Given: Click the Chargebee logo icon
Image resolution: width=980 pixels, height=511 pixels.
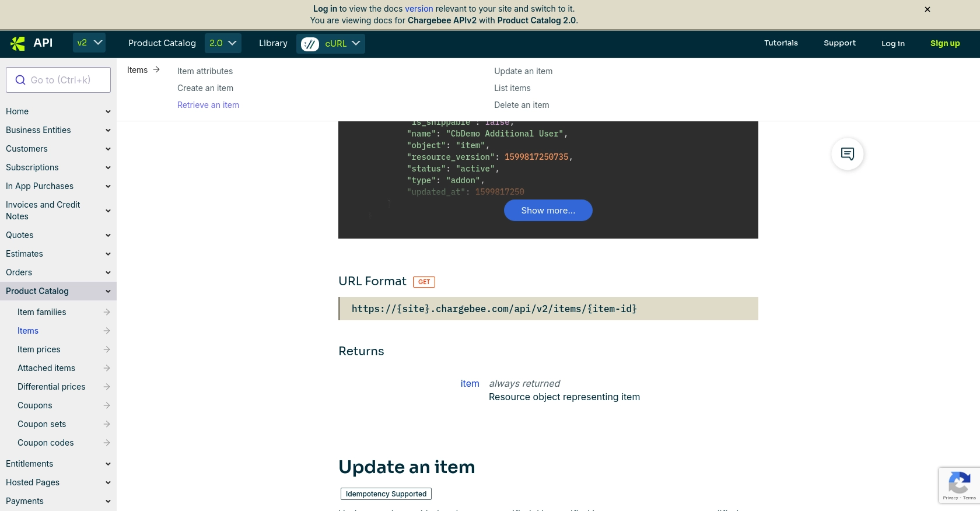Looking at the screenshot, I should point(17,43).
